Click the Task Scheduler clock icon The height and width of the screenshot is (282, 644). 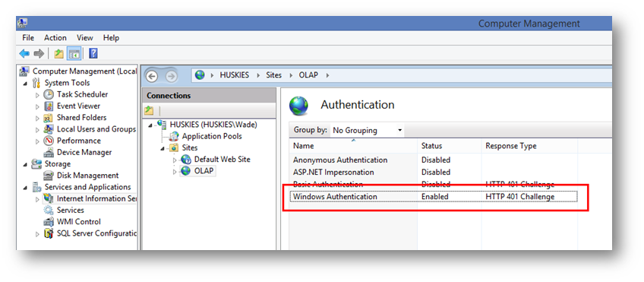[49, 94]
